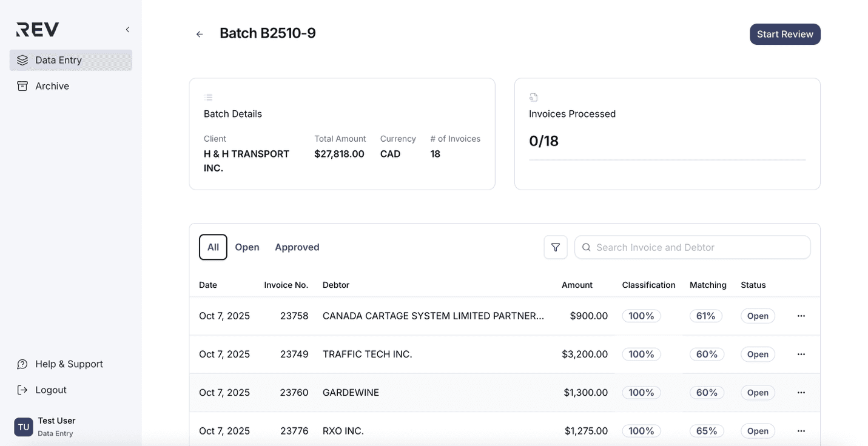The image size is (868, 446).
Task: Select the All tab
Action: click(x=213, y=247)
